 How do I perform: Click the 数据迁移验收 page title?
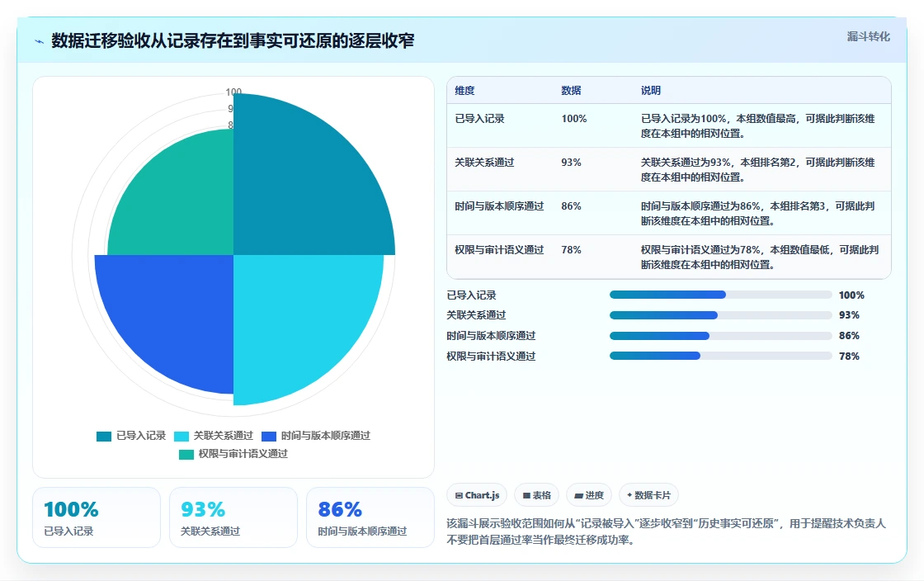(x=233, y=40)
